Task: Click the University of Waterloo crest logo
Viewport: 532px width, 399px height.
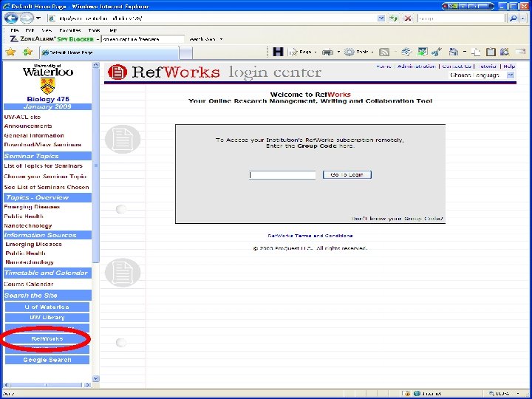Action: pos(48,86)
